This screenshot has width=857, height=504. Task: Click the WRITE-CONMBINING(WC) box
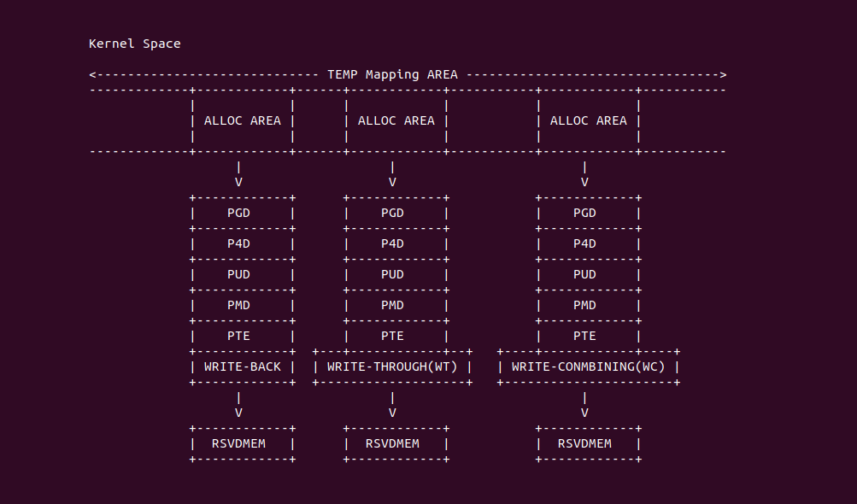(x=589, y=366)
